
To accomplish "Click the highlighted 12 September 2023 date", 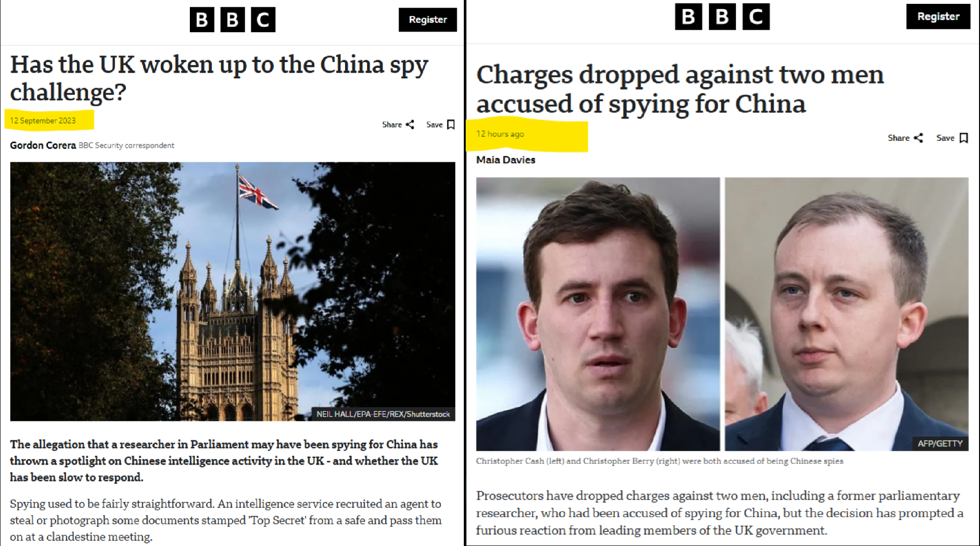I will [x=43, y=121].
